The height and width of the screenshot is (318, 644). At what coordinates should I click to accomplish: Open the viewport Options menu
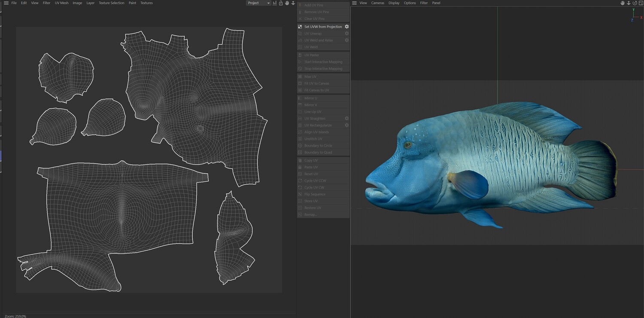410,3
